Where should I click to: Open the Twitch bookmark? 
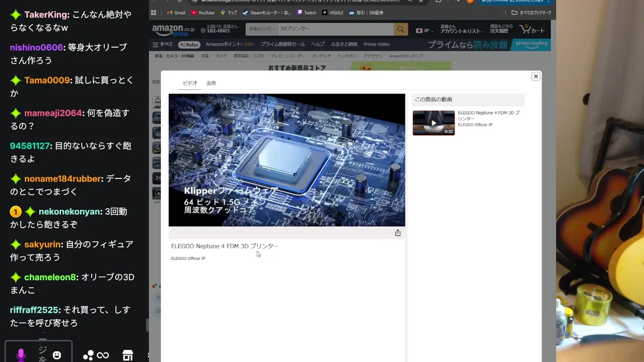pyautogui.click(x=306, y=13)
